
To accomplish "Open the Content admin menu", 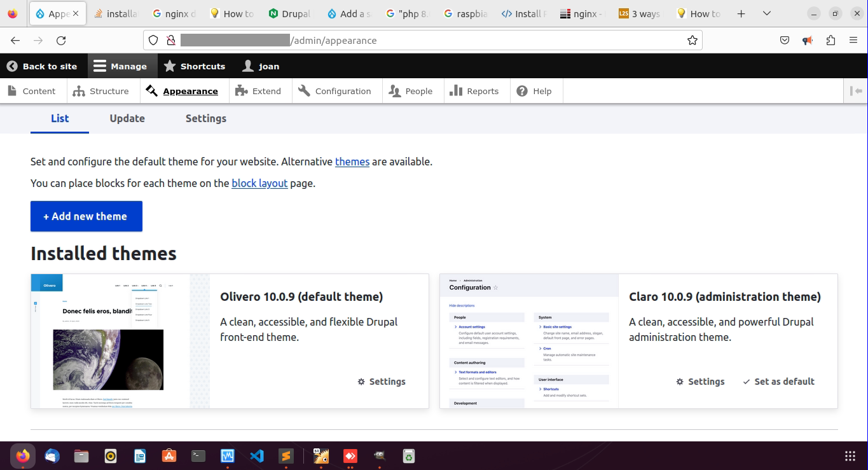I will pyautogui.click(x=32, y=91).
